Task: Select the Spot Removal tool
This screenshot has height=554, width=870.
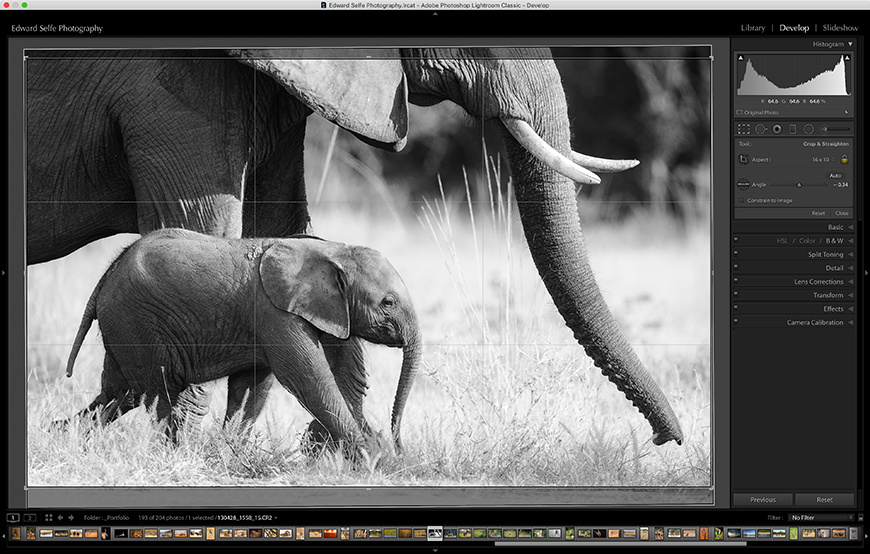Action: click(761, 129)
